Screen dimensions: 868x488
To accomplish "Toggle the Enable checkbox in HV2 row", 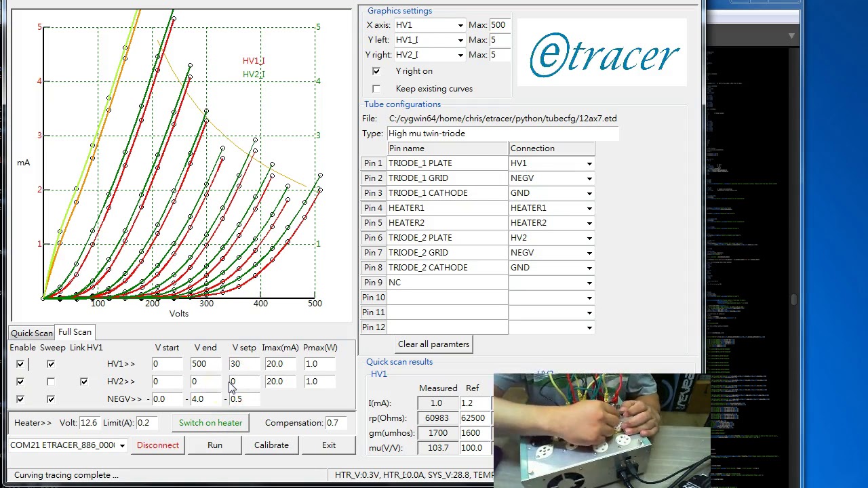I will click(x=20, y=382).
